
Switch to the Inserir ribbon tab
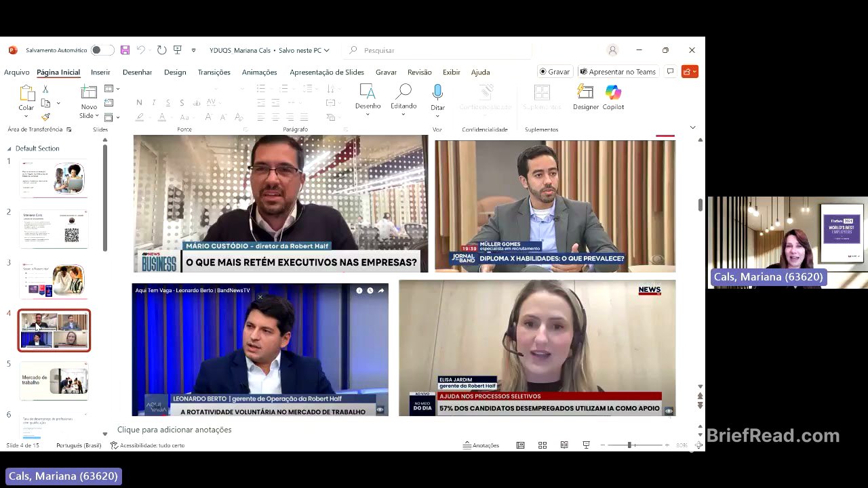tap(100, 72)
